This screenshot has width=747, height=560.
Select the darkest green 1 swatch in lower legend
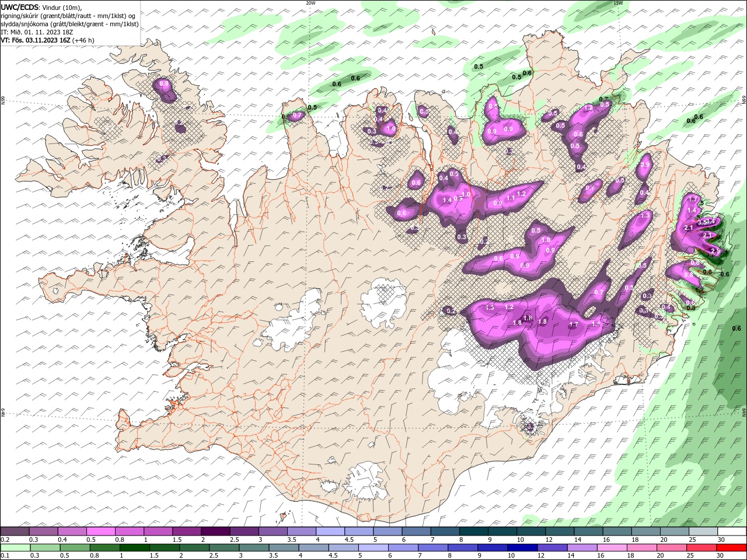coord(135,548)
